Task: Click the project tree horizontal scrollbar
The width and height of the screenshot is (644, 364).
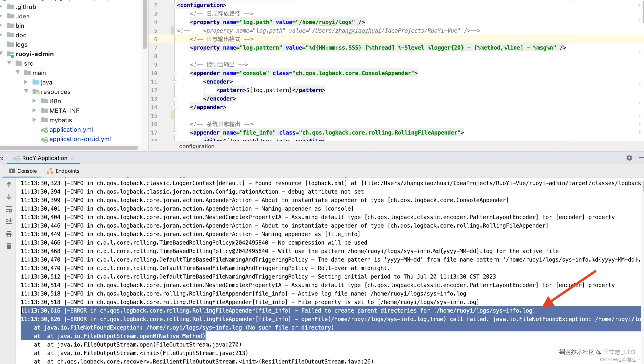Action: 69,148
